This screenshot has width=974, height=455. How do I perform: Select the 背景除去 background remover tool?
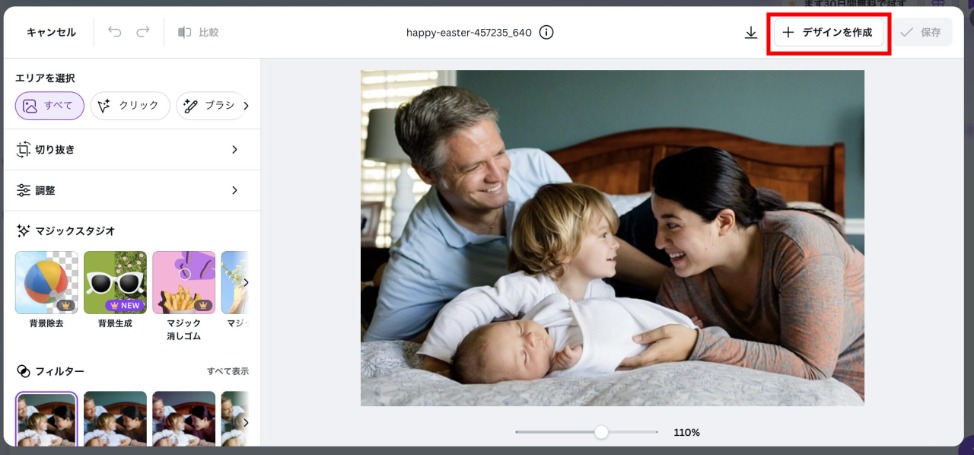click(47, 282)
